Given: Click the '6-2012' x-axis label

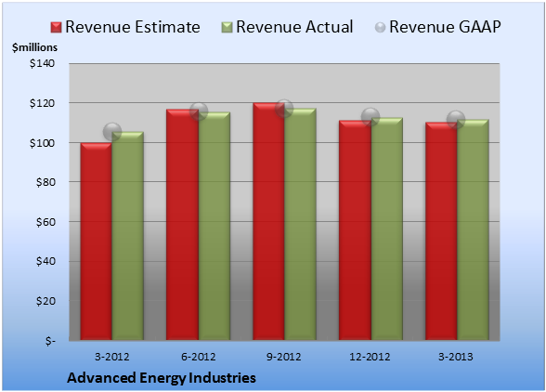Looking at the screenshot, I should click(198, 357).
